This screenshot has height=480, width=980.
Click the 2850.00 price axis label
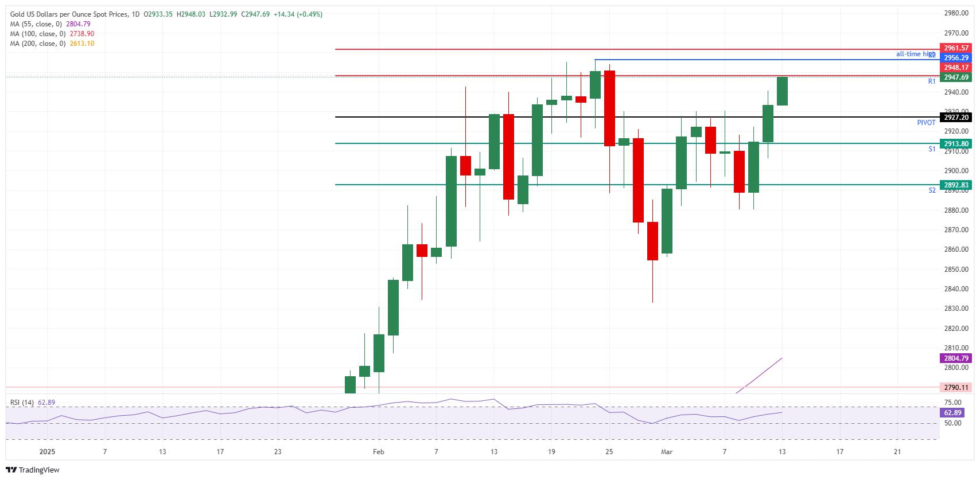click(956, 270)
